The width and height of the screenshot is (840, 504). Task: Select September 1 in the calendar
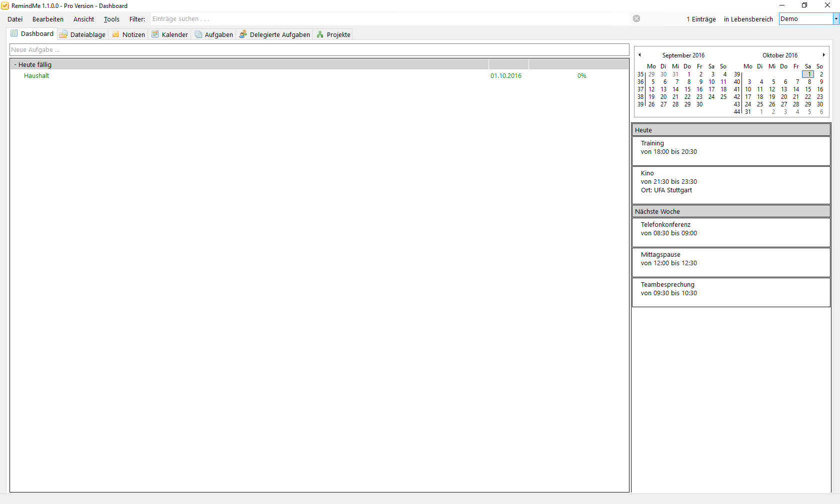(689, 74)
